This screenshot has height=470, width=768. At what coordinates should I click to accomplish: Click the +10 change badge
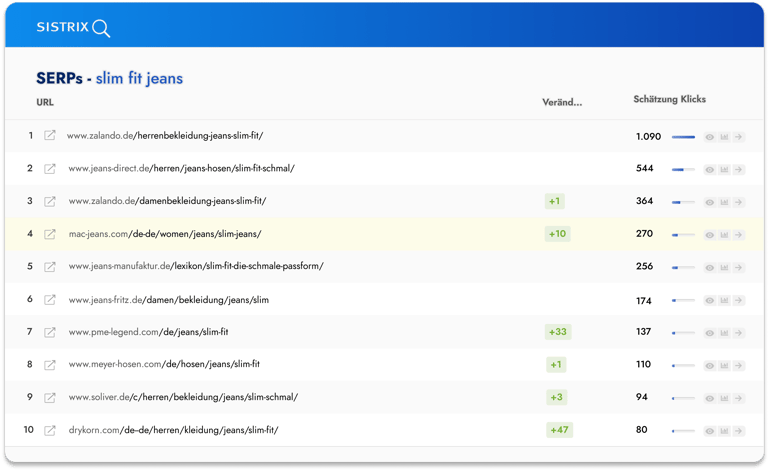coord(557,234)
